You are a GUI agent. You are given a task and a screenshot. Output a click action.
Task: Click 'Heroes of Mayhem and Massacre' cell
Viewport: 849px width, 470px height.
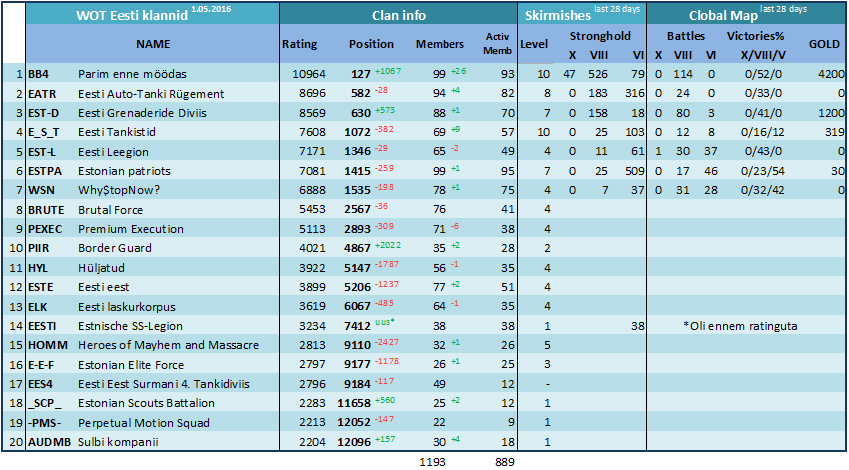[168, 345]
